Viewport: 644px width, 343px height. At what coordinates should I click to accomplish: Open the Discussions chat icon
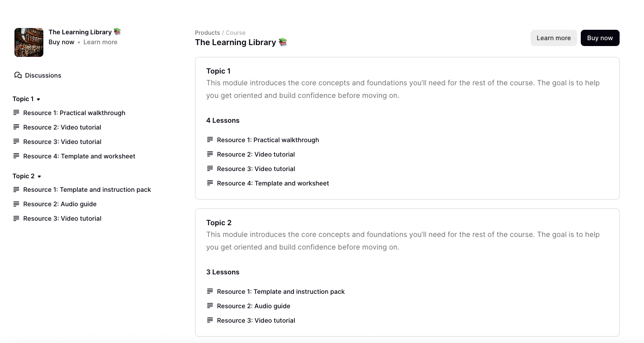(x=18, y=75)
